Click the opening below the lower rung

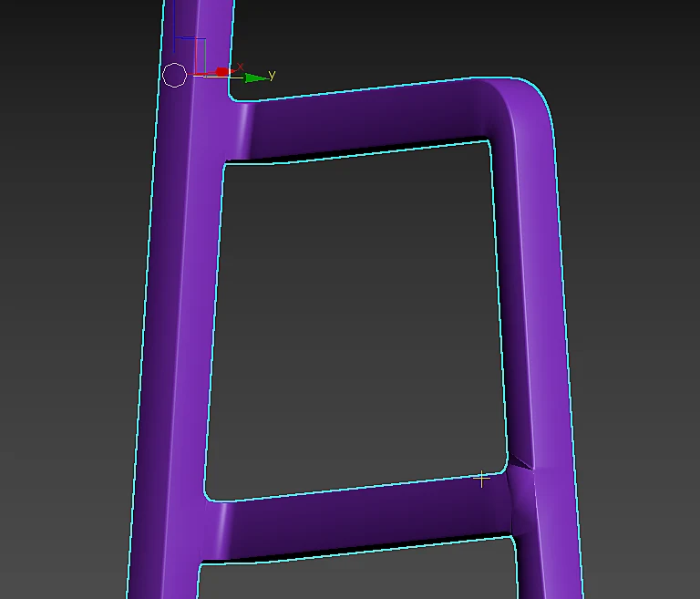point(357,578)
